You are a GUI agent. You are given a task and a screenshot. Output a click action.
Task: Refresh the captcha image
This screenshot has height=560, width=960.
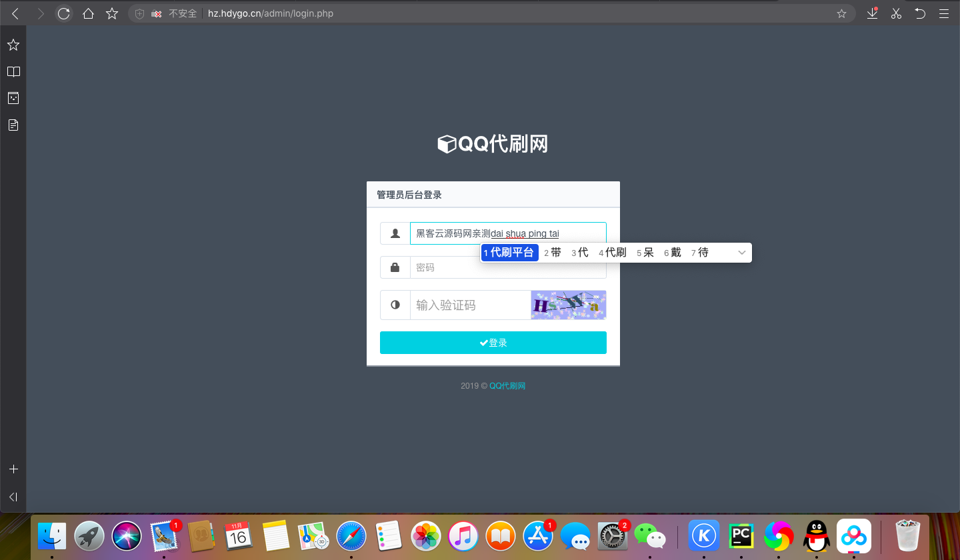click(569, 305)
